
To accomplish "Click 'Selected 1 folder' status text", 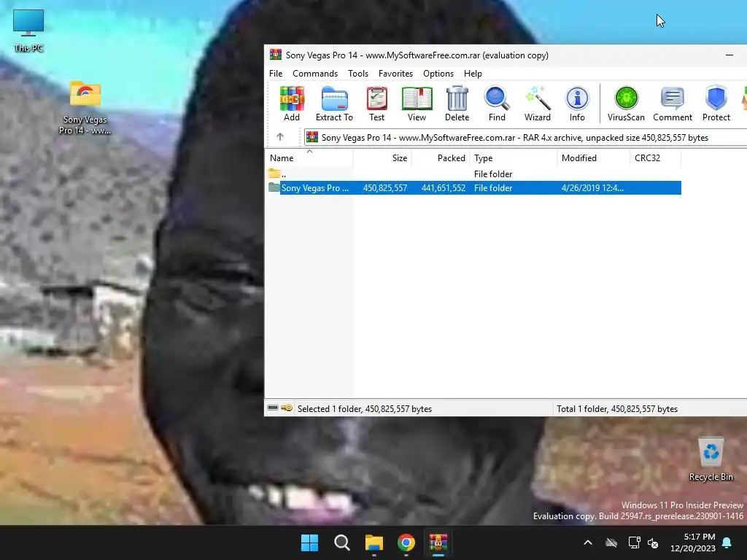I will pyautogui.click(x=365, y=408).
